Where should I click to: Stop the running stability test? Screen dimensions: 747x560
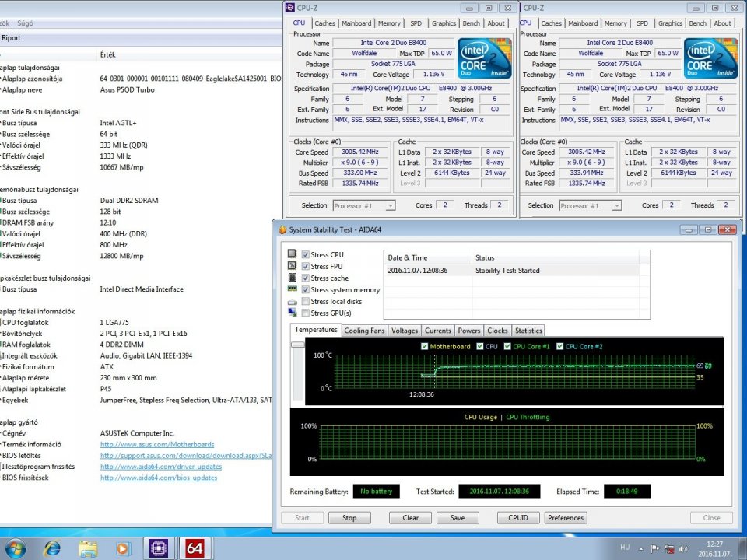(x=349, y=518)
